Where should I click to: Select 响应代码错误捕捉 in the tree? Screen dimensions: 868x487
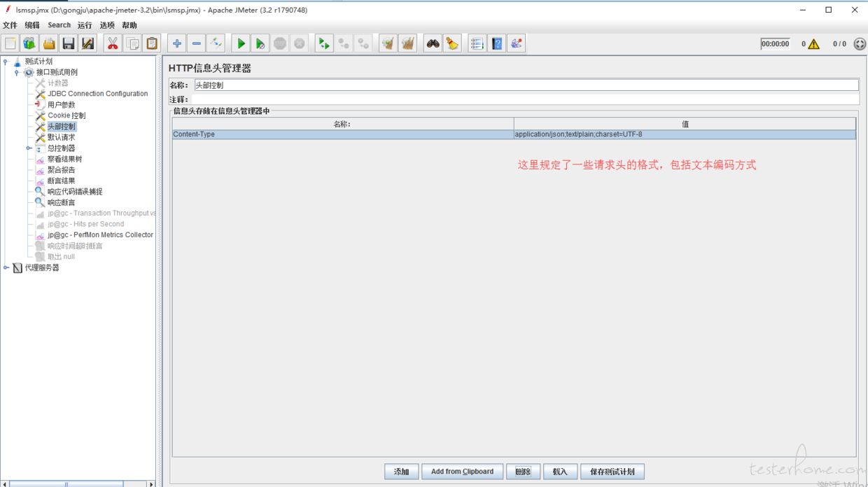coord(75,192)
